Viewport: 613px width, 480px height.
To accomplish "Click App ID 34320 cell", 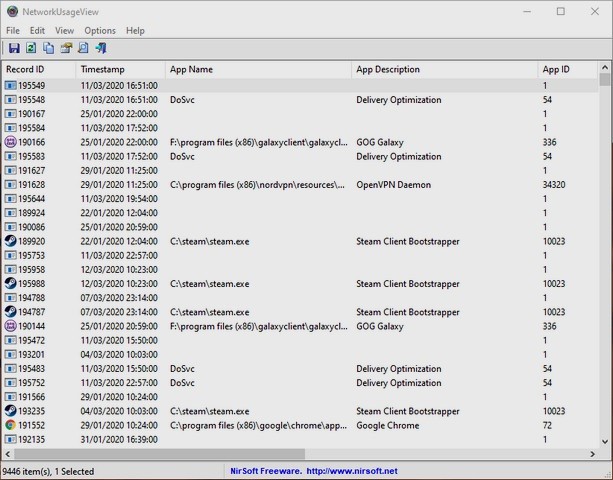I will click(554, 184).
